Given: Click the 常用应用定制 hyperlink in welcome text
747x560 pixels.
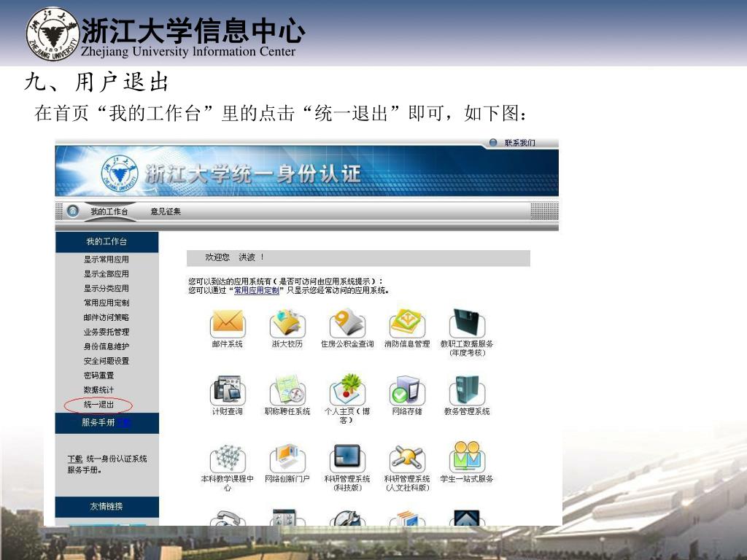Looking at the screenshot, I should (256, 290).
